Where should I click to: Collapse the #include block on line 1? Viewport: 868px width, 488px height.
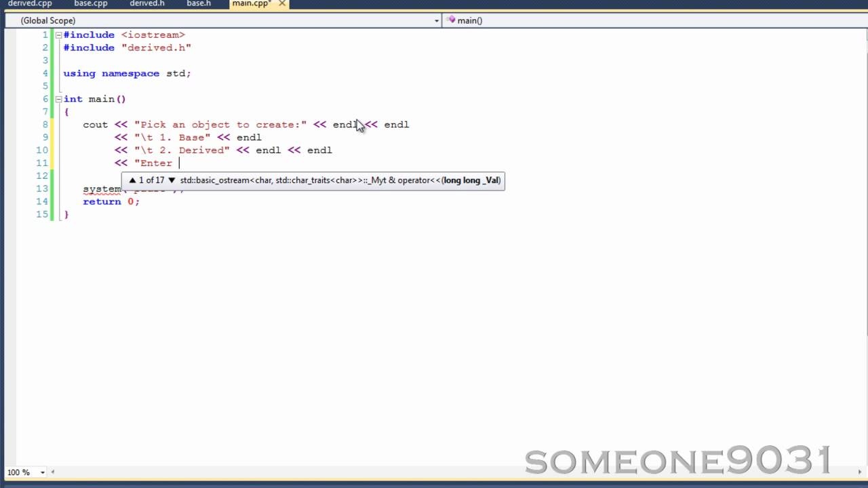[58, 35]
